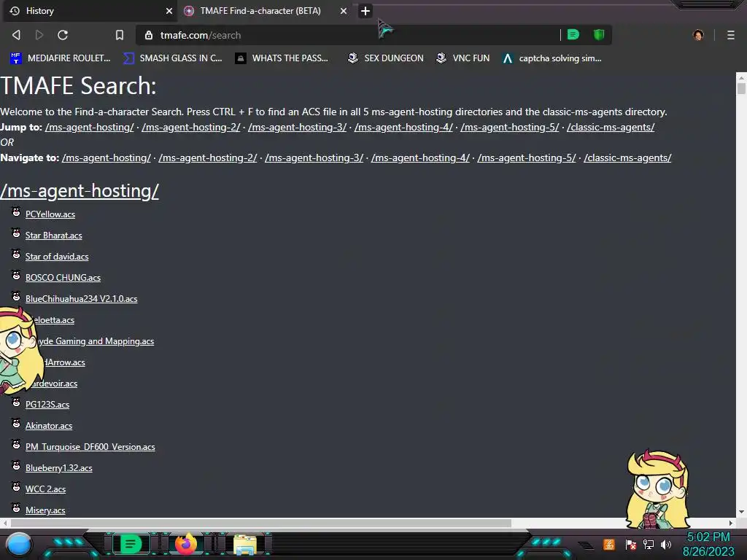This screenshot has height=560, width=747.
Task: Click the agent icon beside BOSCO CHUNG.acs
Action: tap(16, 275)
